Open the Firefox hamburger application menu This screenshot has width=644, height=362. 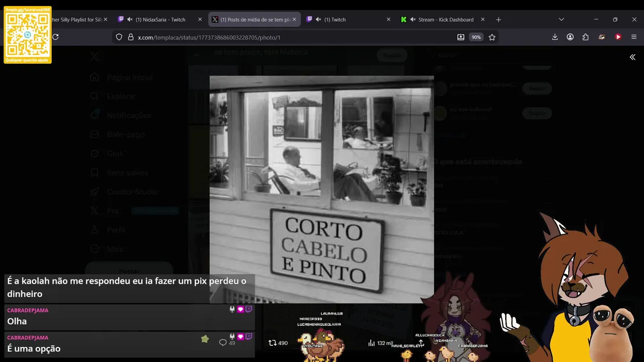[x=634, y=37]
